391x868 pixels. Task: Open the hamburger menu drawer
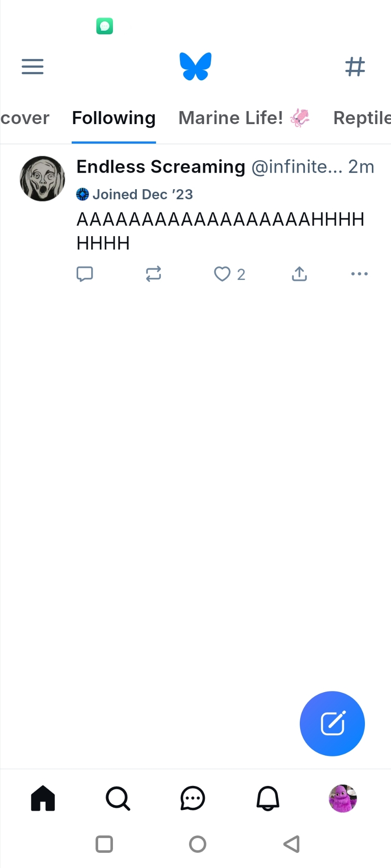point(33,66)
